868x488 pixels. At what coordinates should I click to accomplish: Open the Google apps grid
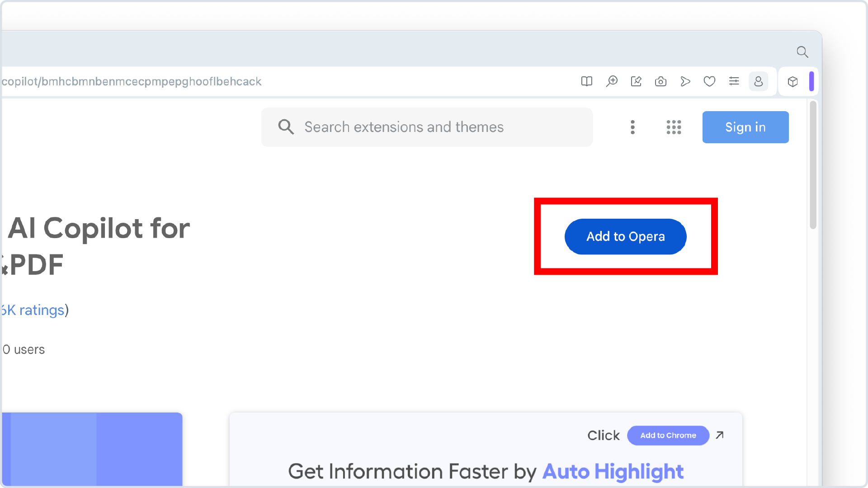[x=674, y=127]
